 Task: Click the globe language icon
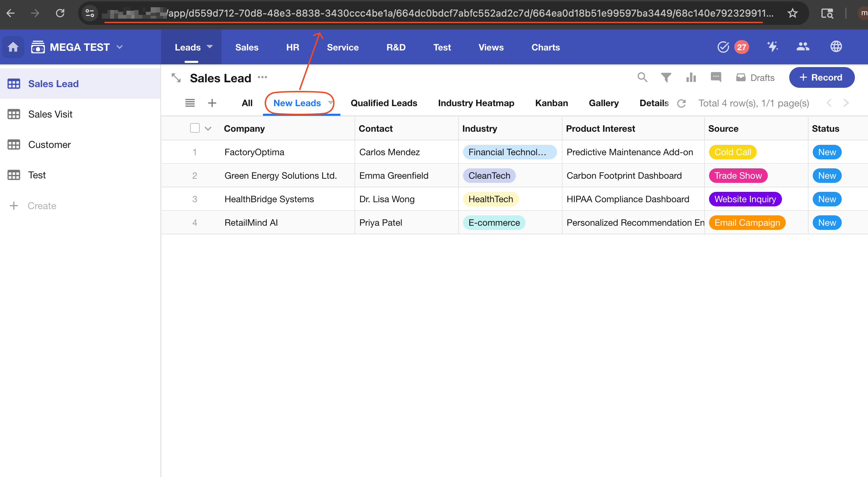(x=836, y=47)
